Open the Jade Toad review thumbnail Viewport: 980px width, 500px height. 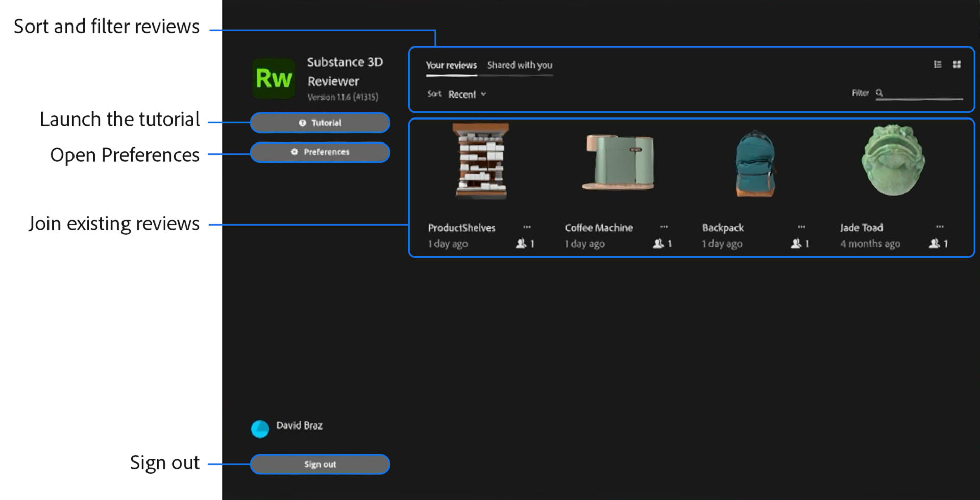click(893, 160)
